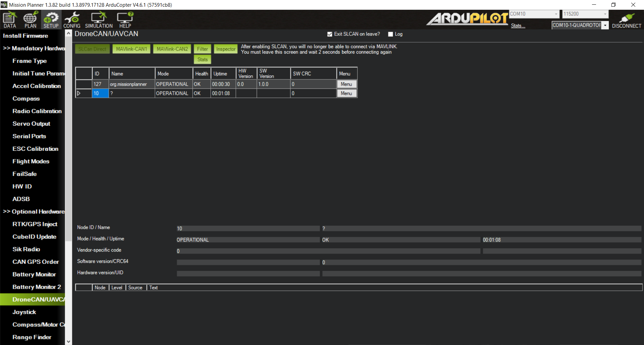Open Compass/Motor Calibration item
Screen dimensions: 644x345
point(38,325)
